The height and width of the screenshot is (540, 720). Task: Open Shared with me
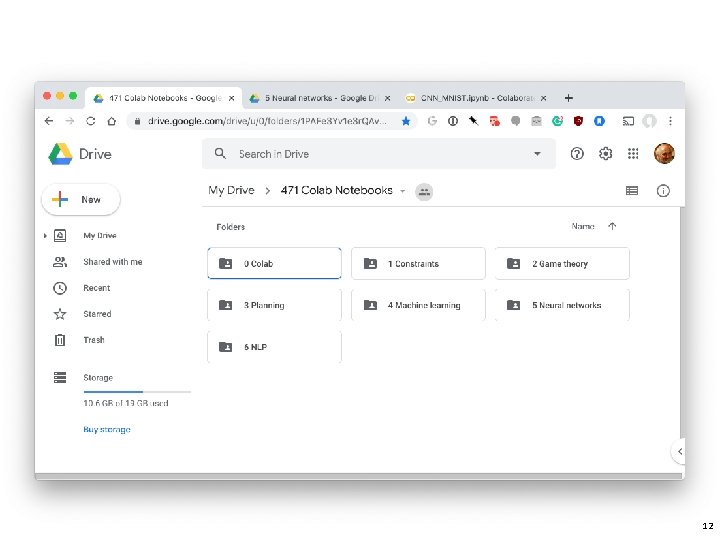(x=112, y=262)
